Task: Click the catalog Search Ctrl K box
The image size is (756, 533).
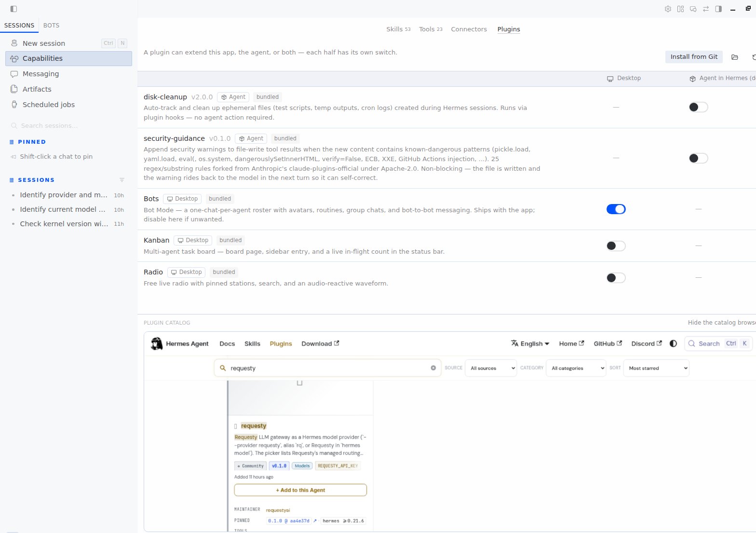Action: [718, 343]
